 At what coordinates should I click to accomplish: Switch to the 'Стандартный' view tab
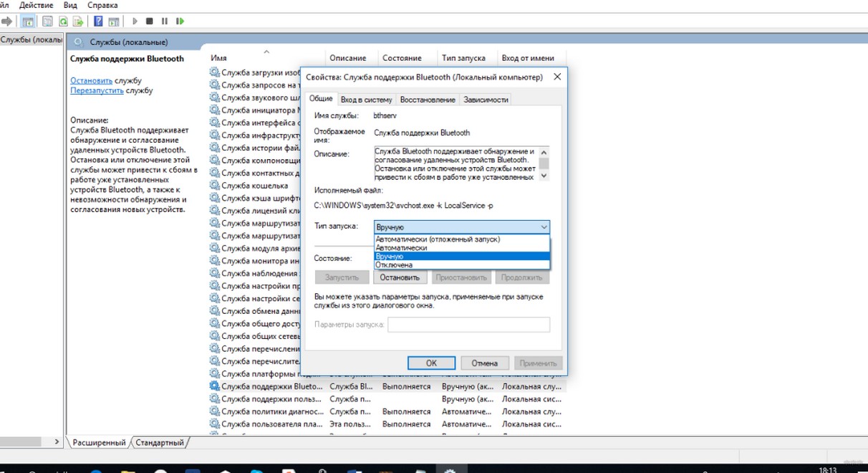(160, 443)
